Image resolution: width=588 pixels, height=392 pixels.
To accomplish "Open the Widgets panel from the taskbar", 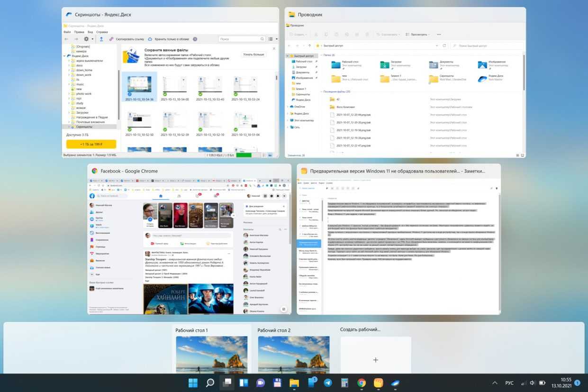I will click(x=244, y=383).
